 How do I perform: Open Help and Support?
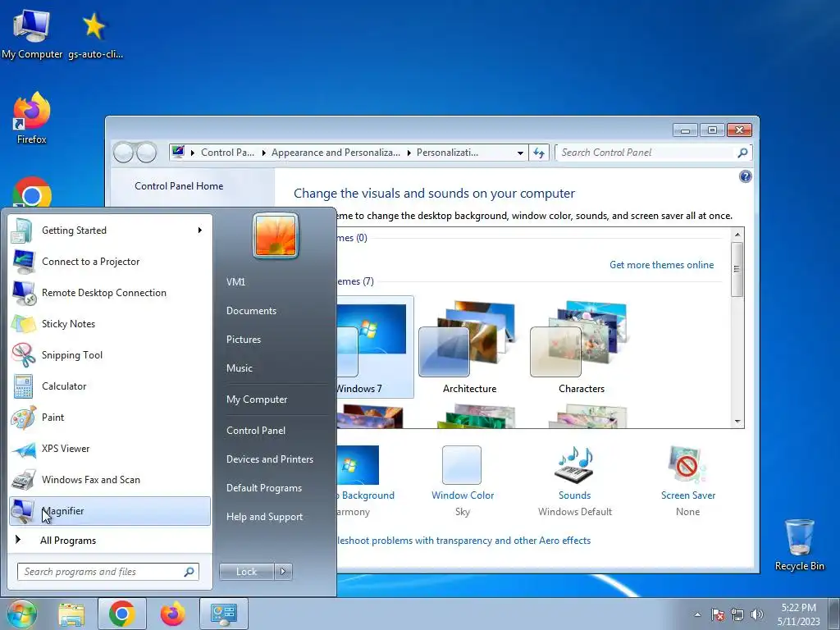265,517
